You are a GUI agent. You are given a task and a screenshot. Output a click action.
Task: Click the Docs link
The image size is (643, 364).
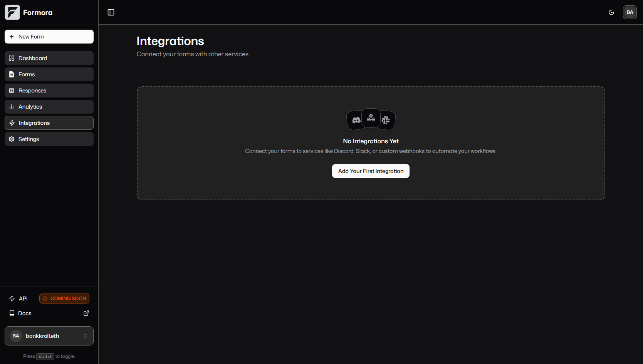point(25,313)
